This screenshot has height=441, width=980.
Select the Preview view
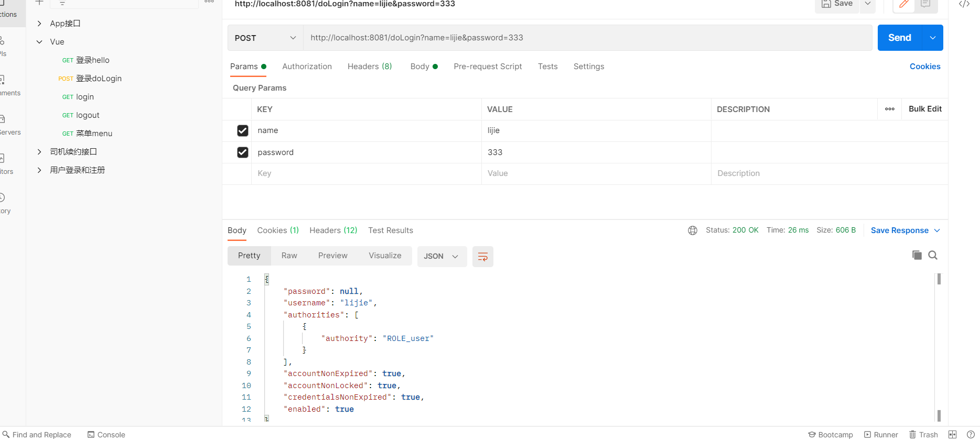(333, 256)
